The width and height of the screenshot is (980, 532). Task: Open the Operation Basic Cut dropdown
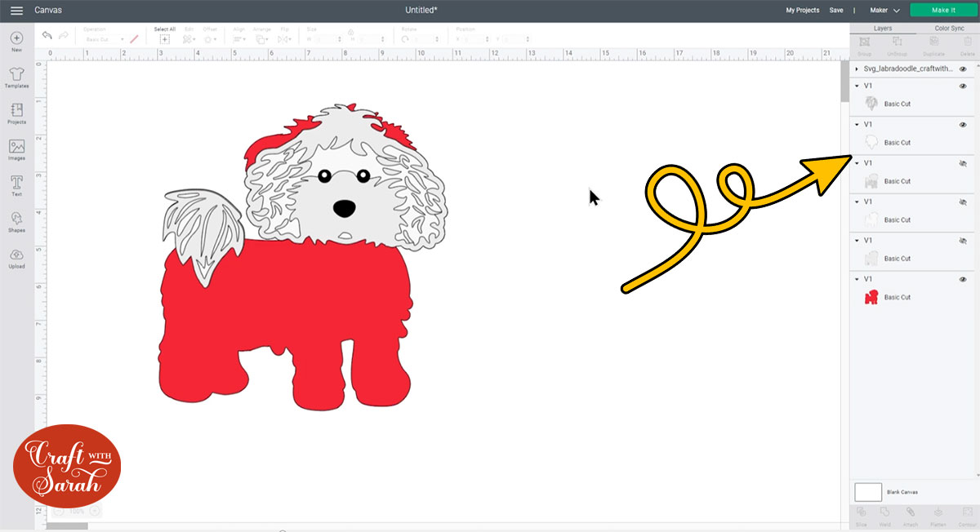tap(104, 39)
